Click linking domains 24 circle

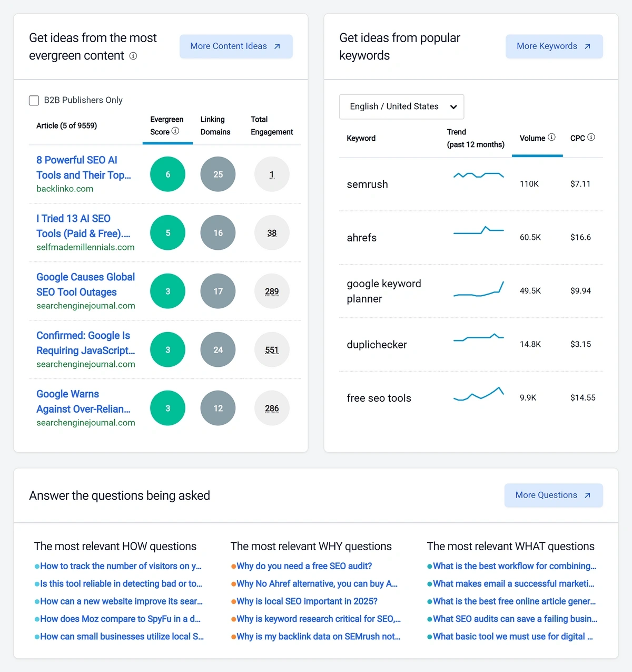(x=218, y=350)
